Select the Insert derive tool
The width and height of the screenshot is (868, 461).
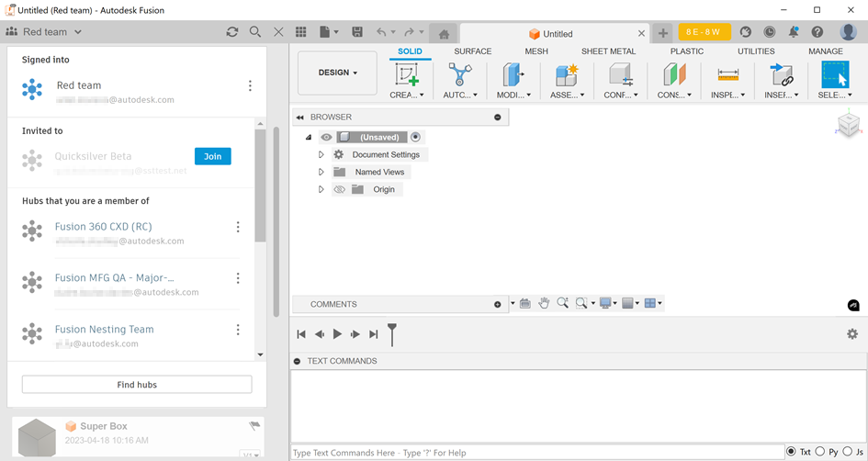click(x=781, y=74)
